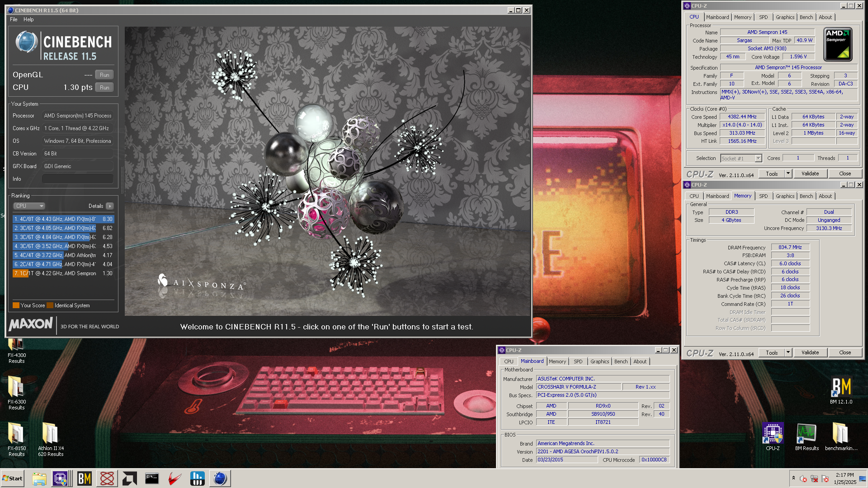Click the Core Speed 4382.44 MHz value
This screenshot has width=868, height=488.
[x=742, y=117]
